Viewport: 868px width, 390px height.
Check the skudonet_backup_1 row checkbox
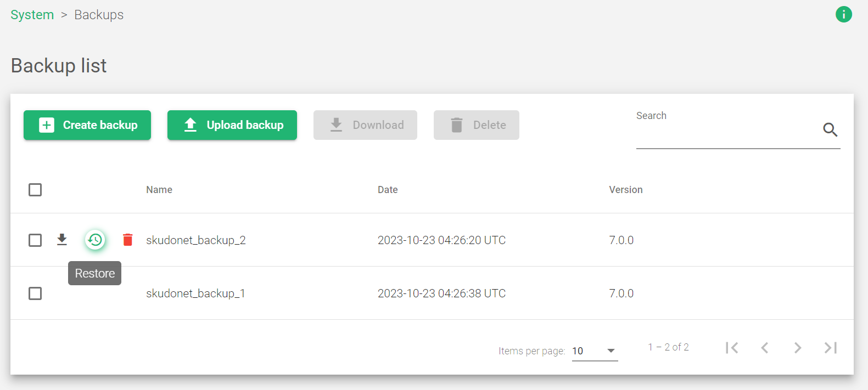(x=35, y=293)
